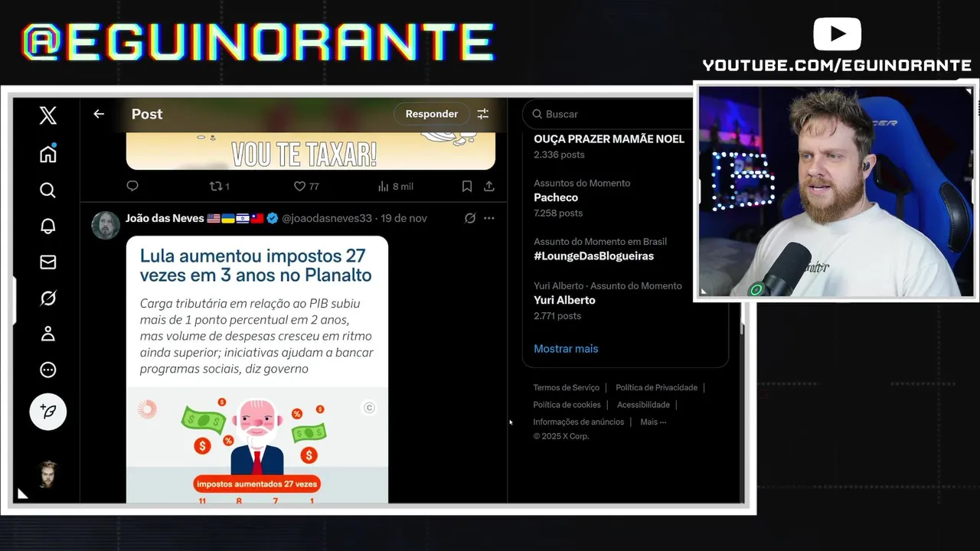The width and height of the screenshot is (980, 551).
Task: Open trend OUÇA PRAZER MAMÃE NOEL
Action: pos(609,139)
